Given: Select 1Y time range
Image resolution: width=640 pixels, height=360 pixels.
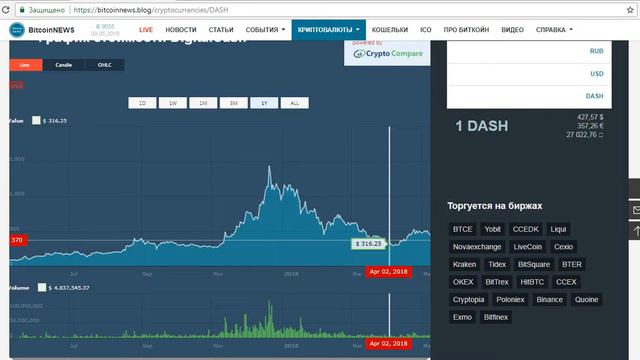Looking at the screenshot, I should (264, 103).
